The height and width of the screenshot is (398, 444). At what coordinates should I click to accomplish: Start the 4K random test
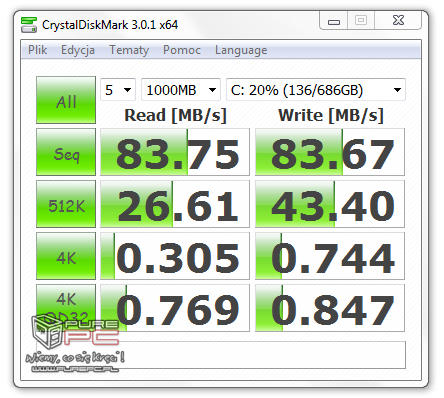pos(66,256)
